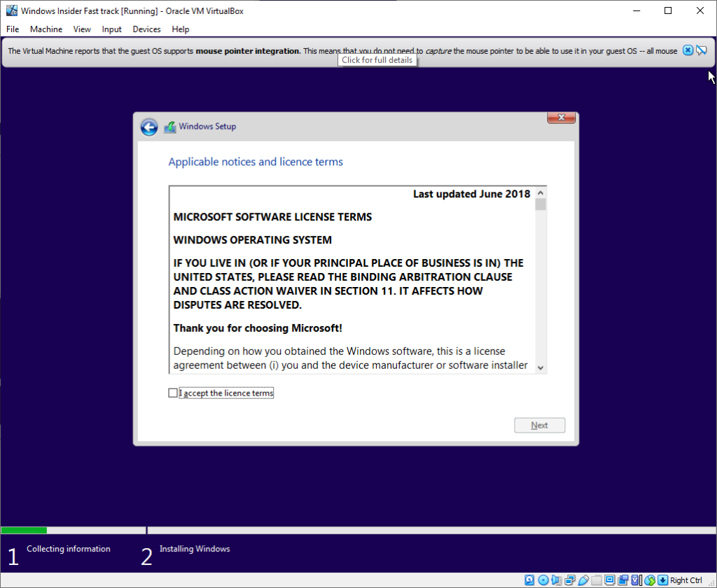Click the licence scrollbar down arrow
The width and height of the screenshot is (717, 588).
coord(541,367)
